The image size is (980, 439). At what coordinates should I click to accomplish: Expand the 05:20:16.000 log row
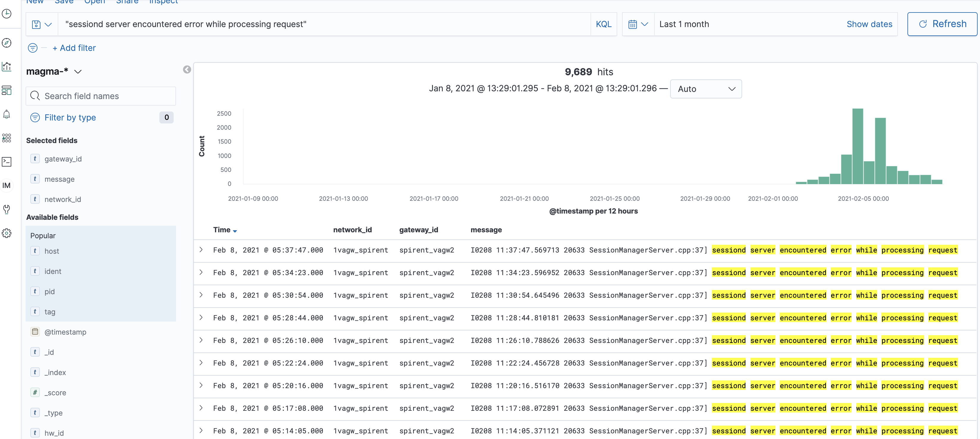[x=201, y=385]
